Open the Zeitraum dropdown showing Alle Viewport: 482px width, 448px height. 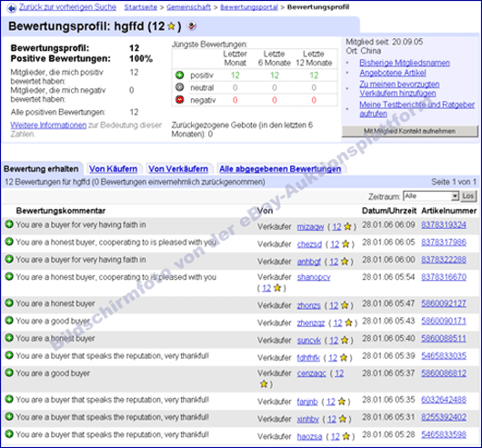[x=431, y=196]
